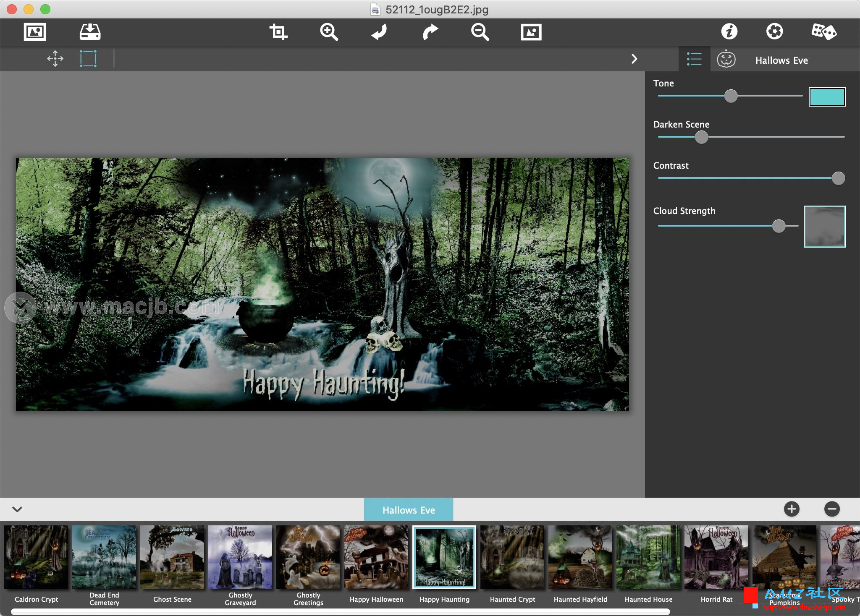Click the Contrast slider handle
Image resolution: width=860 pixels, height=616 pixels.
coord(838,178)
